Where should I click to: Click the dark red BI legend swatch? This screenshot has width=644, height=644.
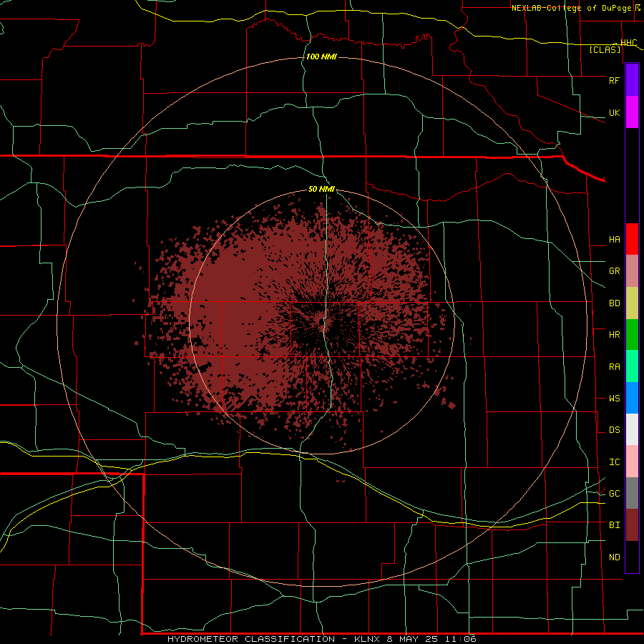tap(632, 525)
